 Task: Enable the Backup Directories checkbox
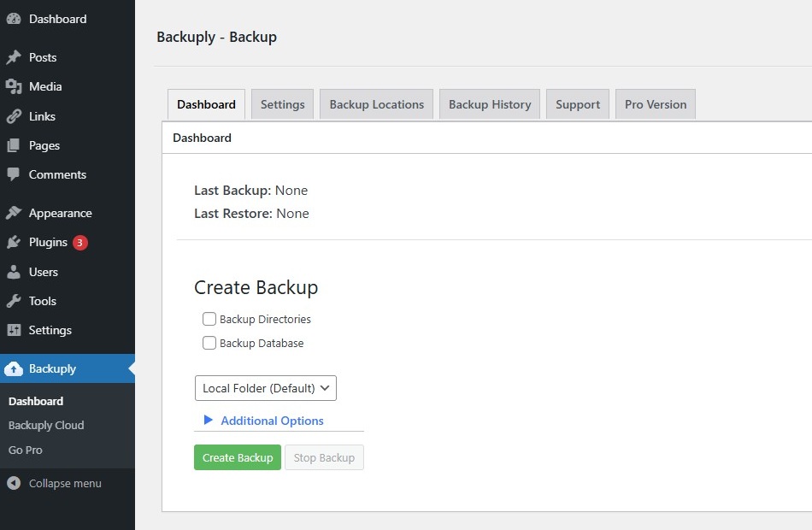point(209,319)
